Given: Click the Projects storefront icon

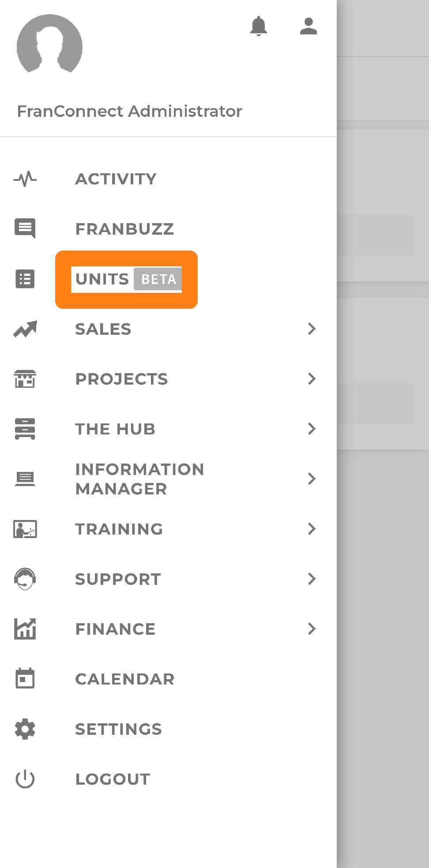Looking at the screenshot, I should [x=25, y=379].
